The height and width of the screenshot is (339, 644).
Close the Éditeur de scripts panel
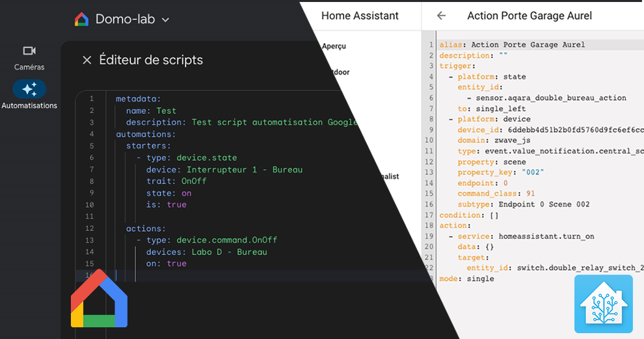[87, 61]
